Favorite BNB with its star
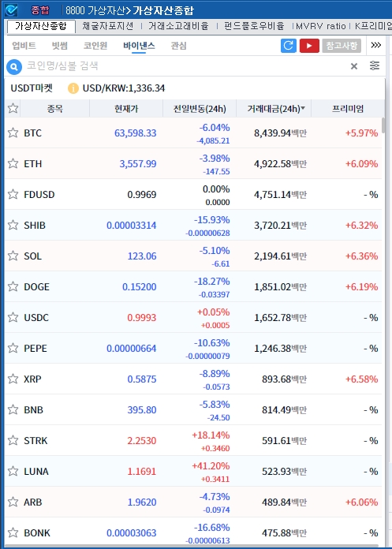Screen dimensions: 392x549 tap(13, 409)
